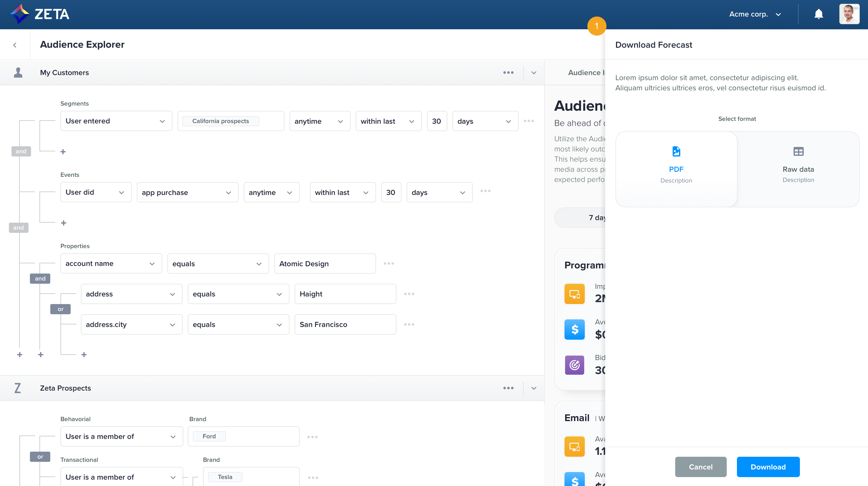Open the Ford row three-dot options
The image size is (868, 486).
[x=312, y=437]
